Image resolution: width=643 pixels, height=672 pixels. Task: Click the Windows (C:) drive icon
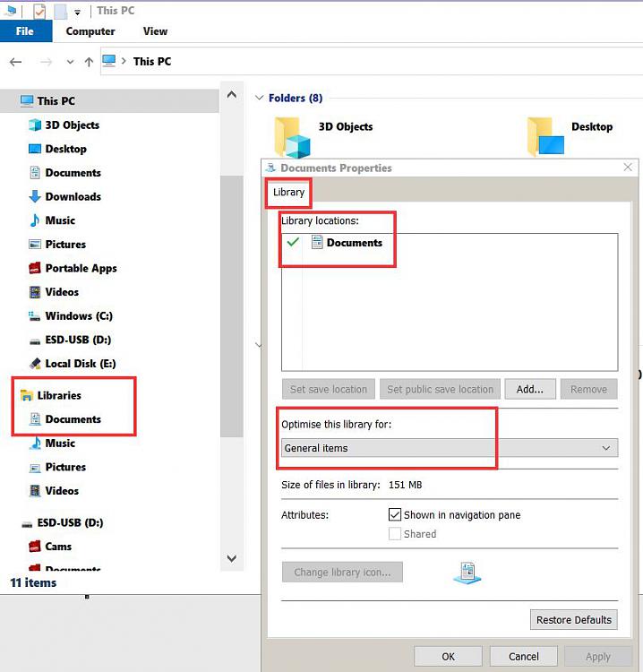(35, 316)
